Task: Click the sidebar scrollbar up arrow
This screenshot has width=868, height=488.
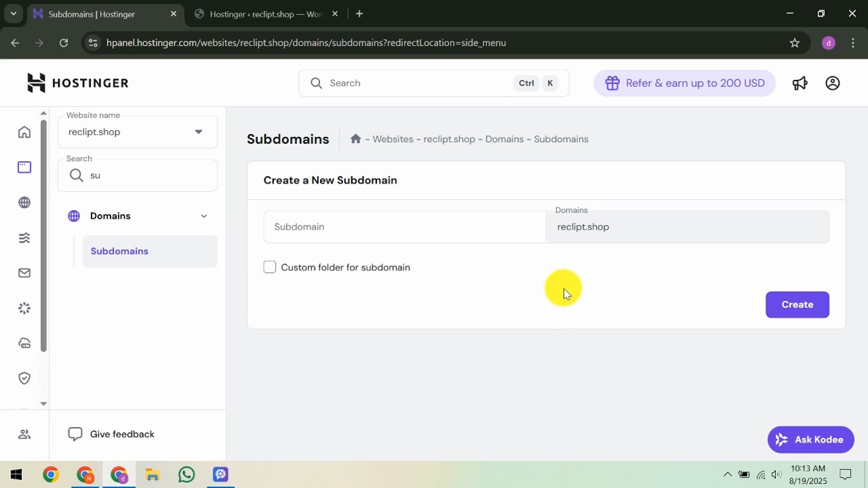Action: [43, 113]
